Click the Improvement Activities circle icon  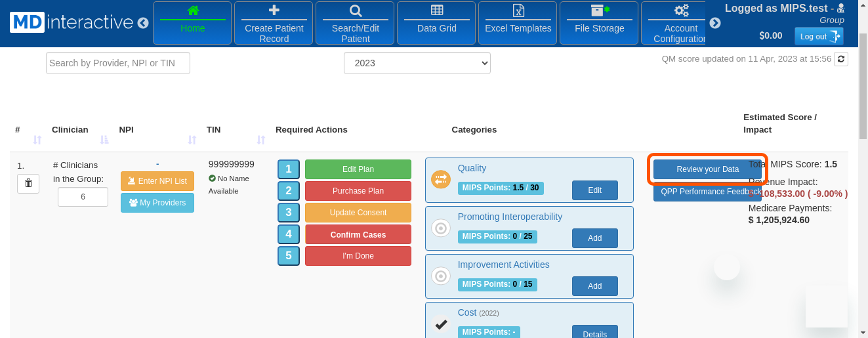(x=441, y=276)
